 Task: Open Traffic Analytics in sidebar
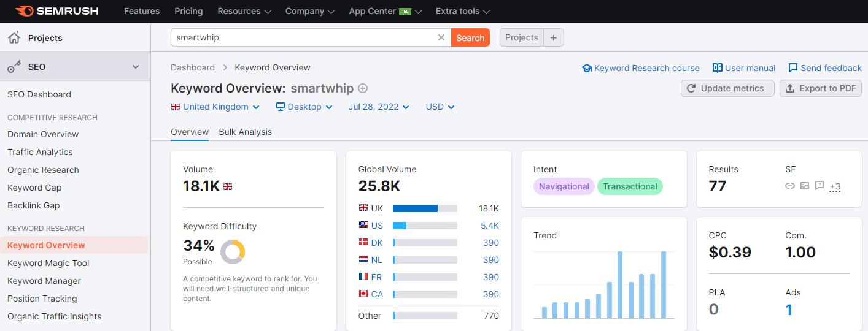pos(40,152)
